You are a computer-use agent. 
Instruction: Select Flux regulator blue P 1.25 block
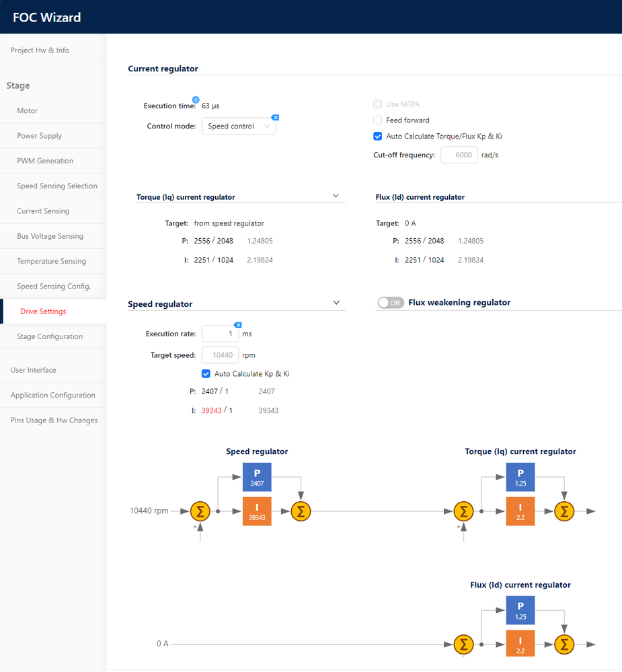pyautogui.click(x=520, y=610)
